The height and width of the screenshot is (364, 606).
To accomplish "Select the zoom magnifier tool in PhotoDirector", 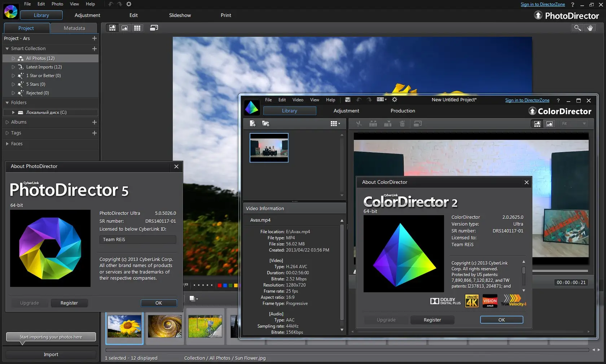I will click(578, 28).
